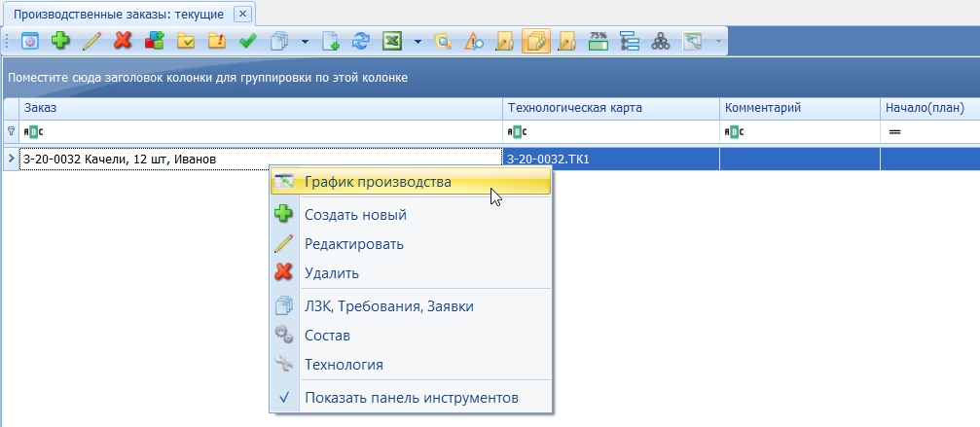Open the toolbar overflow options arrow
The height and width of the screenshot is (427, 980).
718,42
